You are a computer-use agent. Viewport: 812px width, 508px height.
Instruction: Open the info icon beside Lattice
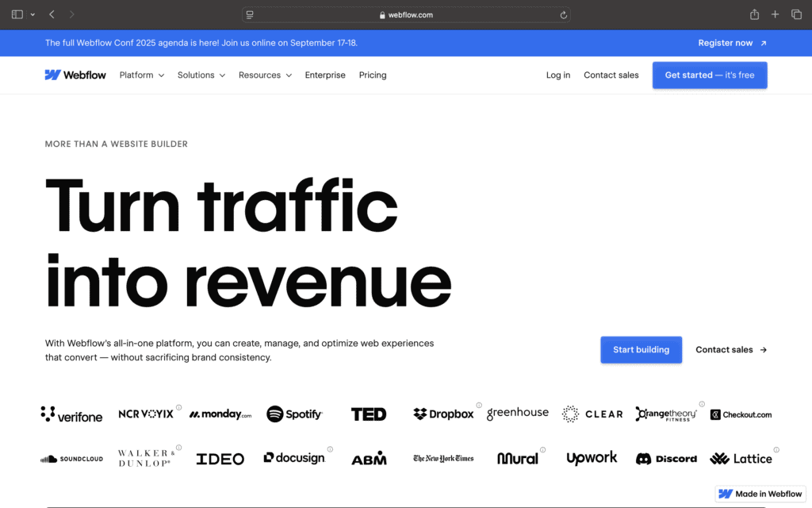(x=776, y=450)
